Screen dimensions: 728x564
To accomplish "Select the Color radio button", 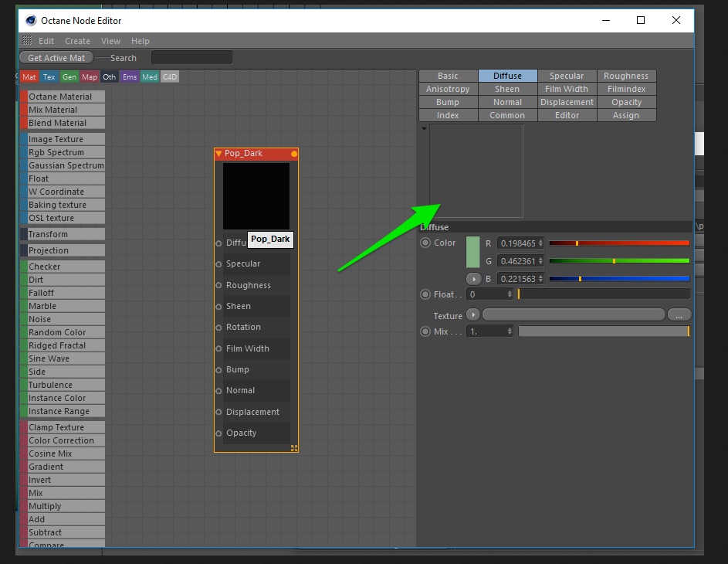I will pyautogui.click(x=425, y=243).
